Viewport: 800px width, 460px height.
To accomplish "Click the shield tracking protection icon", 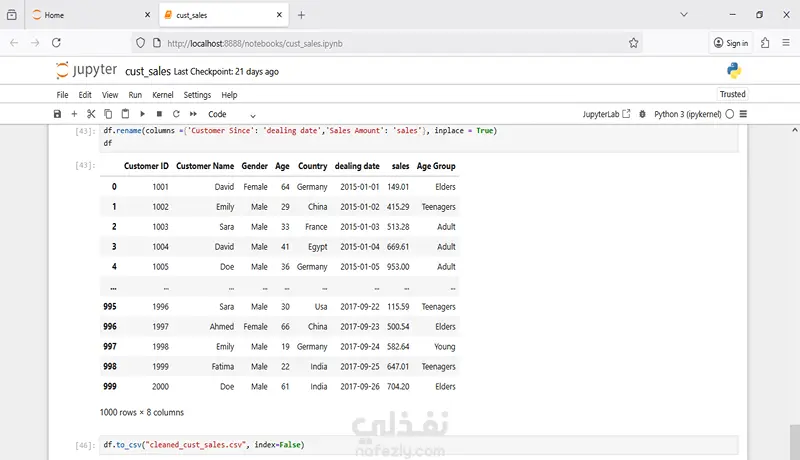I will 140,43.
